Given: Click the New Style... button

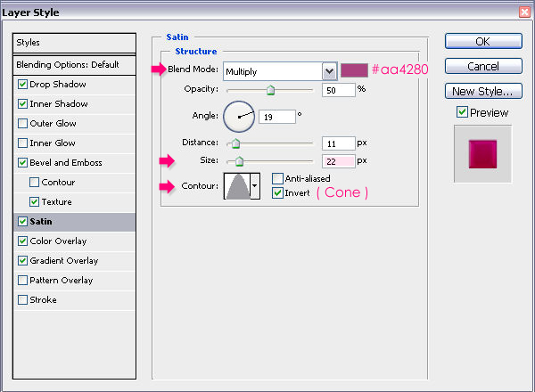Looking at the screenshot, I should 483,91.
